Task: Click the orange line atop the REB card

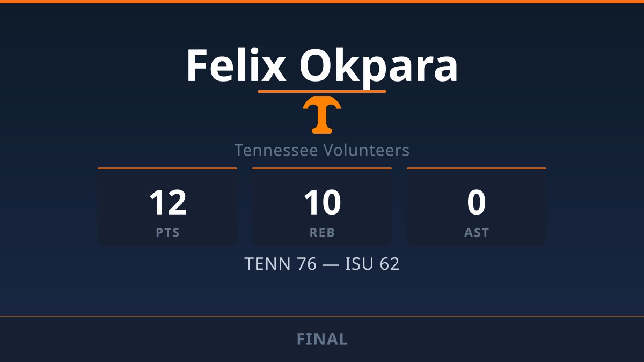Action: coord(322,168)
